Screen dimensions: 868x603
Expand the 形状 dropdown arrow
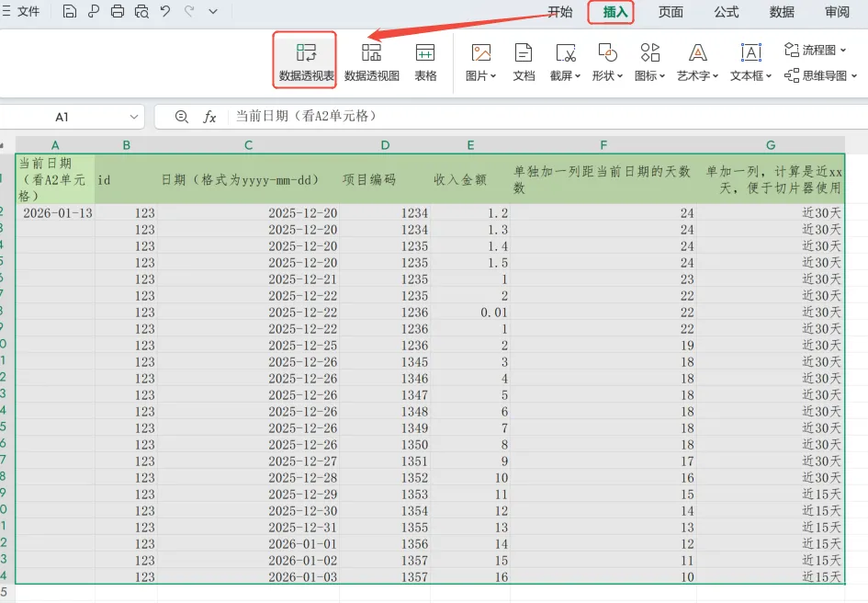(620, 76)
